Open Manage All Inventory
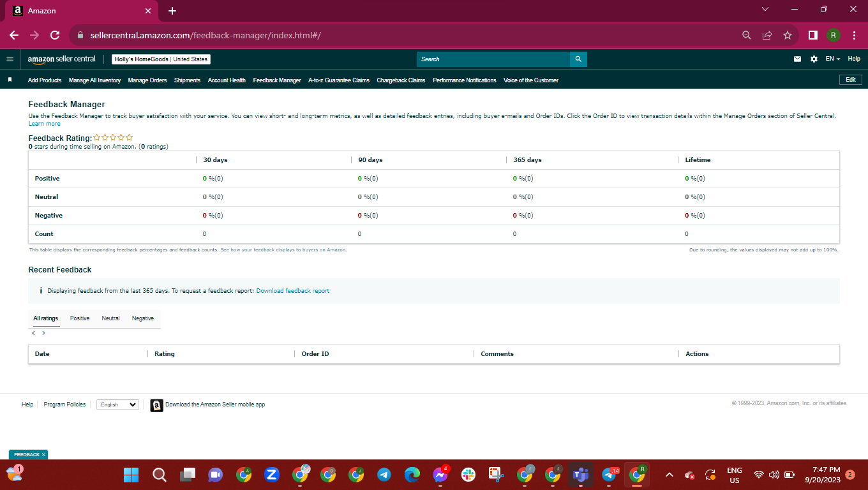Viewport: 868px width, 490px height. (94, 80)
